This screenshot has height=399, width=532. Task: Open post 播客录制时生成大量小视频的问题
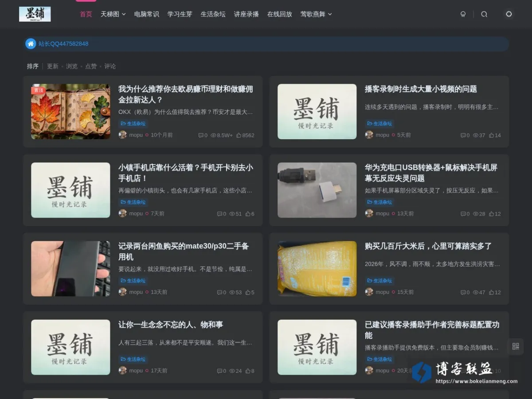coord(421,89)
